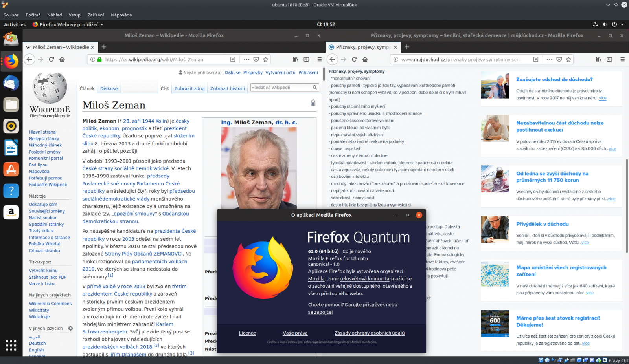
Task: Toggle the browser sidebar panel
Action: coord(306,59)
